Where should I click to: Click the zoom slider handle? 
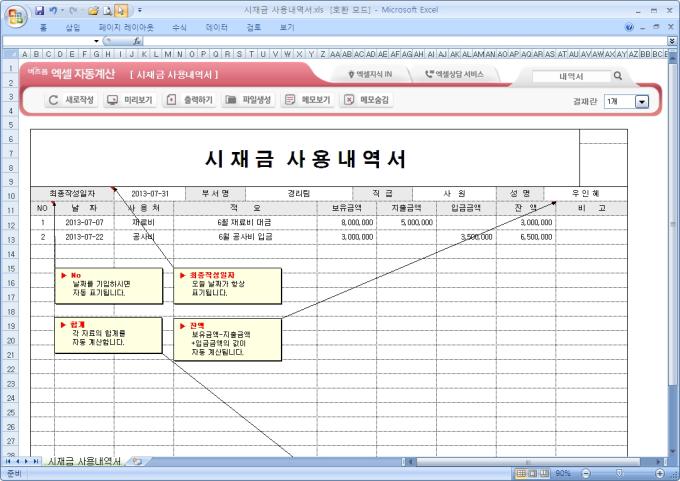point(619,473)
